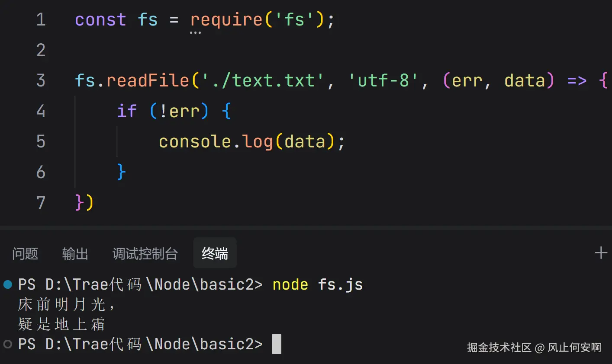612x364 pixels.
Task: Switch to the 问题 tab
Action: coord(25,253)
